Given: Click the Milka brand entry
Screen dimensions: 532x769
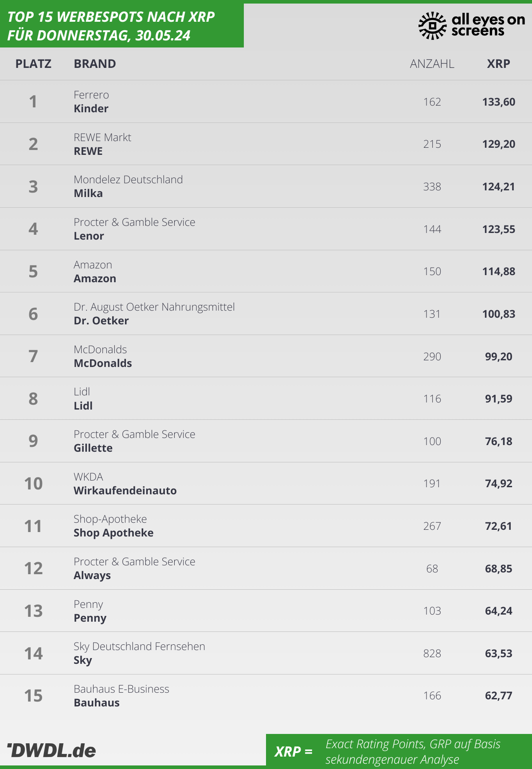Looking at the screenshot, I should [88, 193].
